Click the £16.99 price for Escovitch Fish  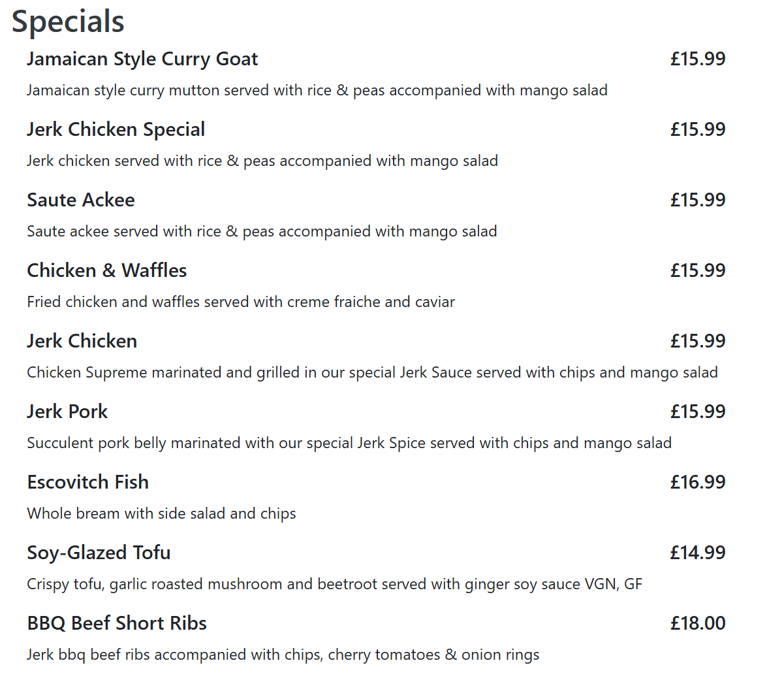[x=698, y=482]
